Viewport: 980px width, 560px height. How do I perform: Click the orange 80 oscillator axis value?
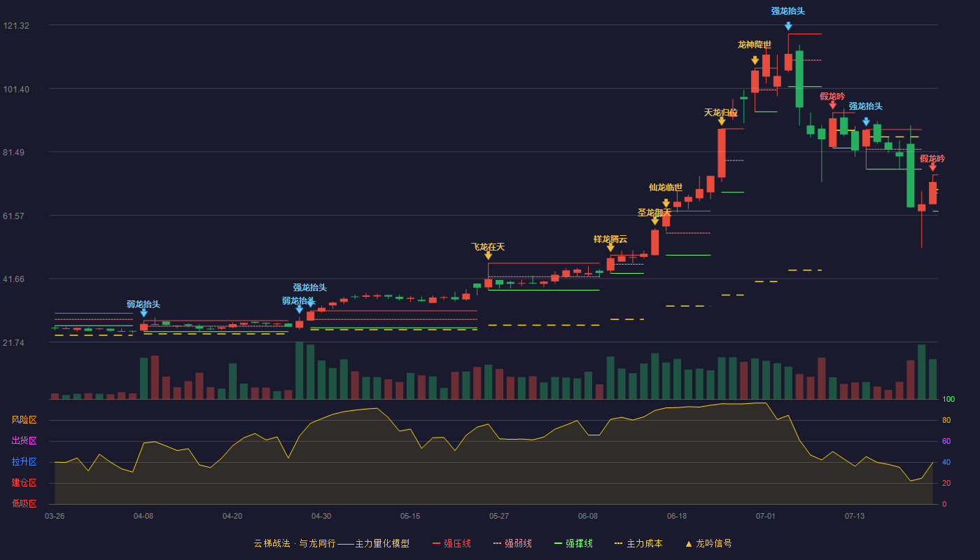click(x=946, y=420)
